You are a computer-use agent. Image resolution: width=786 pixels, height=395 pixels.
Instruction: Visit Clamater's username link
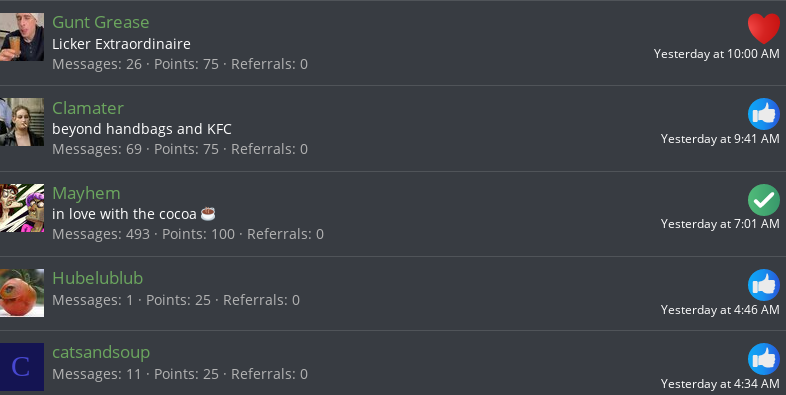click(88, 108)
